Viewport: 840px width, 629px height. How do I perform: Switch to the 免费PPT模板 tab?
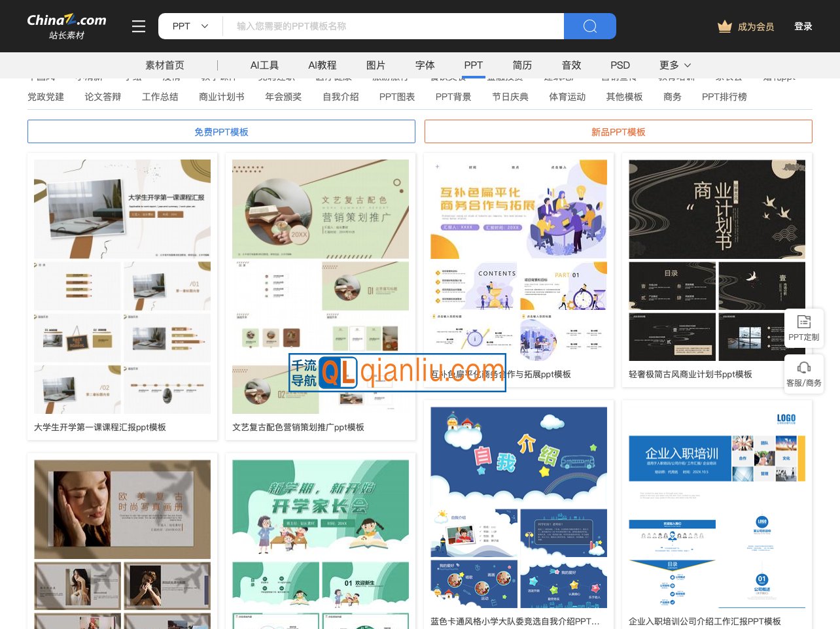(221, 131)
